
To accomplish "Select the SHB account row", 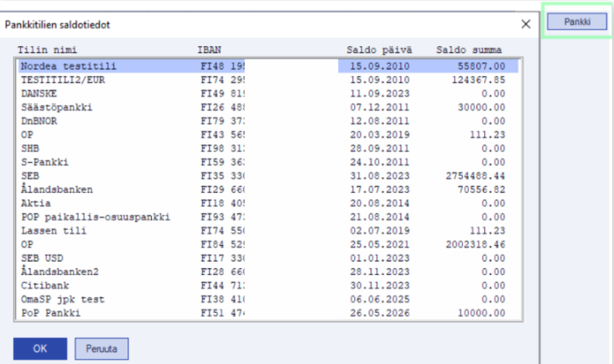I will pos(268,148).
